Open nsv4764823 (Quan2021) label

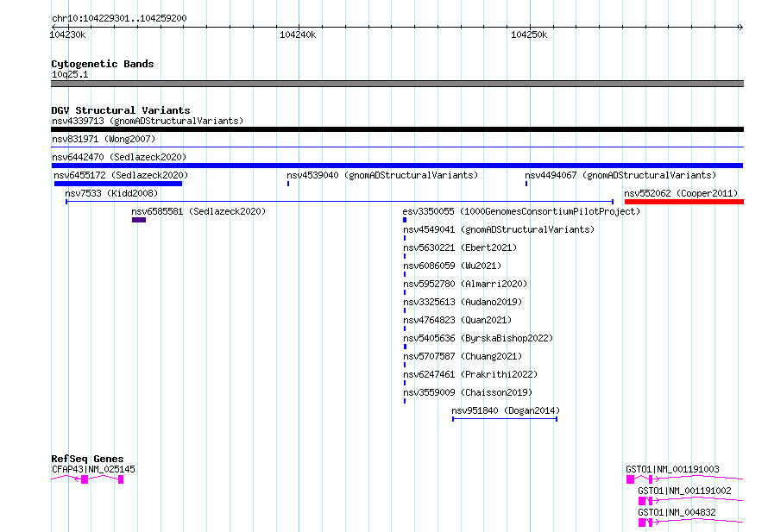[x=457, y=320]
